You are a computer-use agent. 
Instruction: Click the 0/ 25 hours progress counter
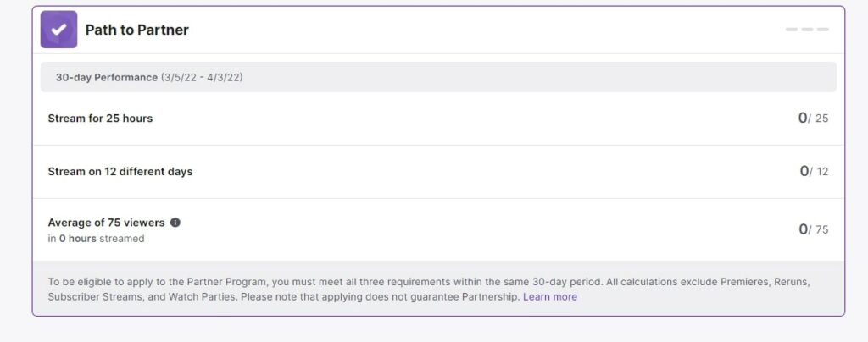point(813,119)
